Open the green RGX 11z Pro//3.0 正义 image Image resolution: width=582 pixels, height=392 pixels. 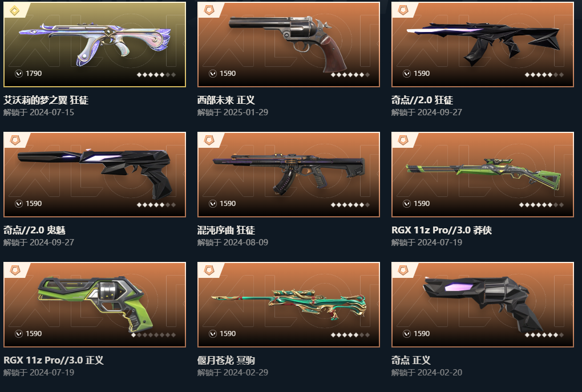point(95,305)
